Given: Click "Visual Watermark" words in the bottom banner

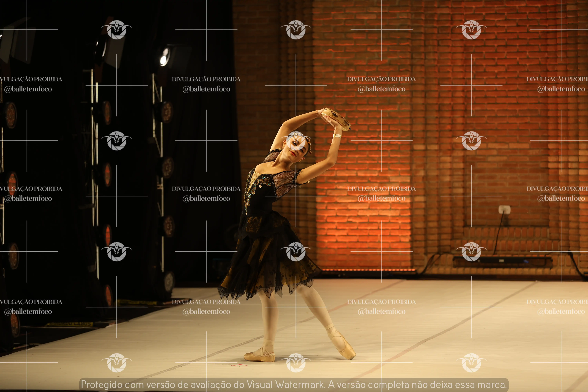Looking at the screenshot, I should click(285, 384).
